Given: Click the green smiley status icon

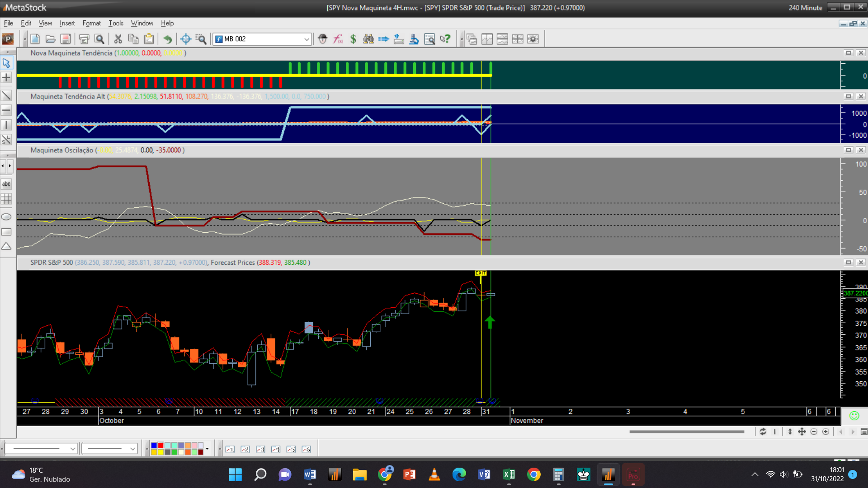Looking at the screenshot, I should [854, 416].
